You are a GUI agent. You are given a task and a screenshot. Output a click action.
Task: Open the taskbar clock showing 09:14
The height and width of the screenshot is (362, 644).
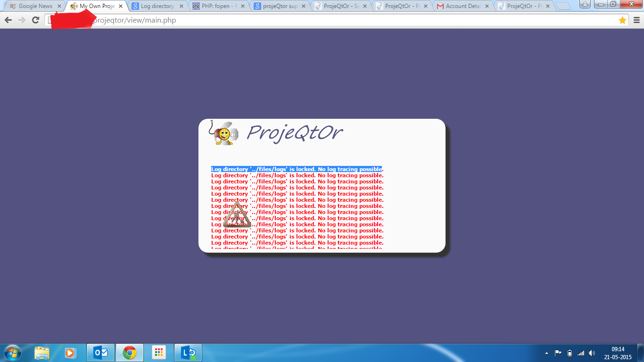tap(618, 353)
